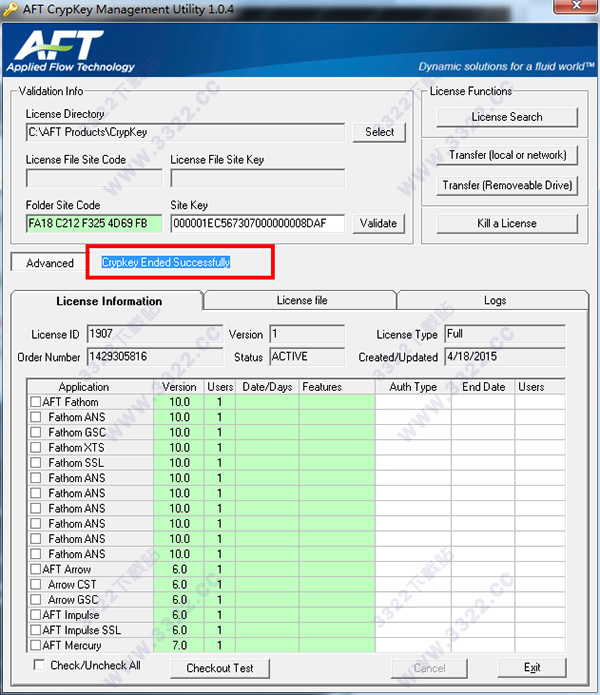Viewport: 600px width, 695px height.
Task: Click the License File Site Key field
Action: (257, 178)
